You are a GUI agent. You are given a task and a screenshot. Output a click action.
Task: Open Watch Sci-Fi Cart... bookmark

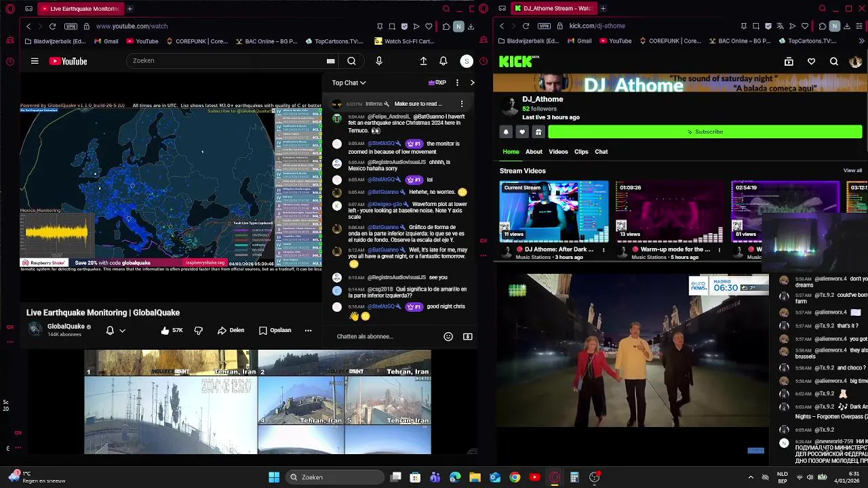[404, 41]
